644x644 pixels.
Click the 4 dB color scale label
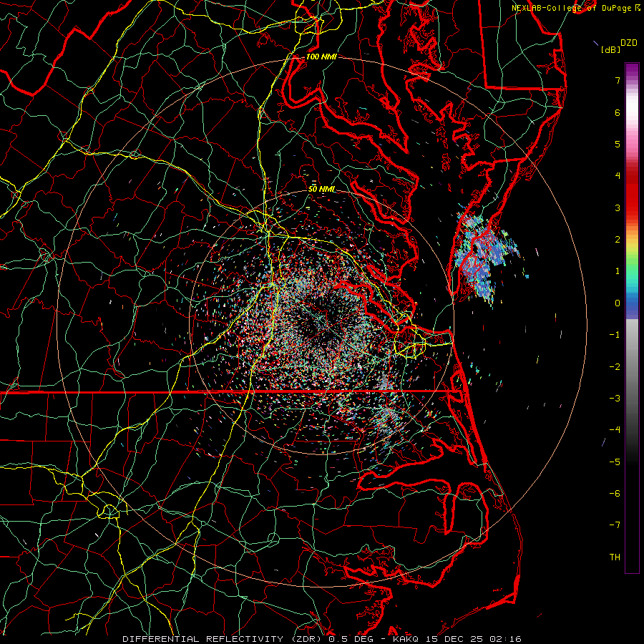pyautogui.click(x=618, y=176)
